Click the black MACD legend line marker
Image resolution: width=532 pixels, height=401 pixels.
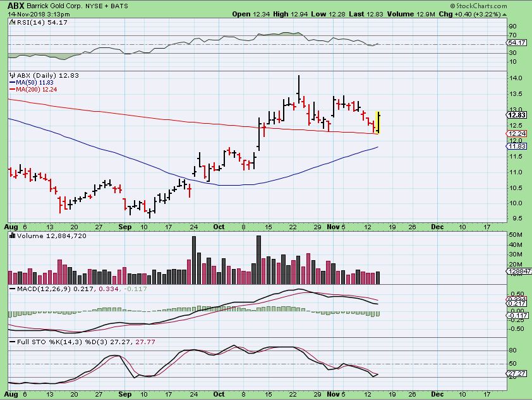[13, 289]
